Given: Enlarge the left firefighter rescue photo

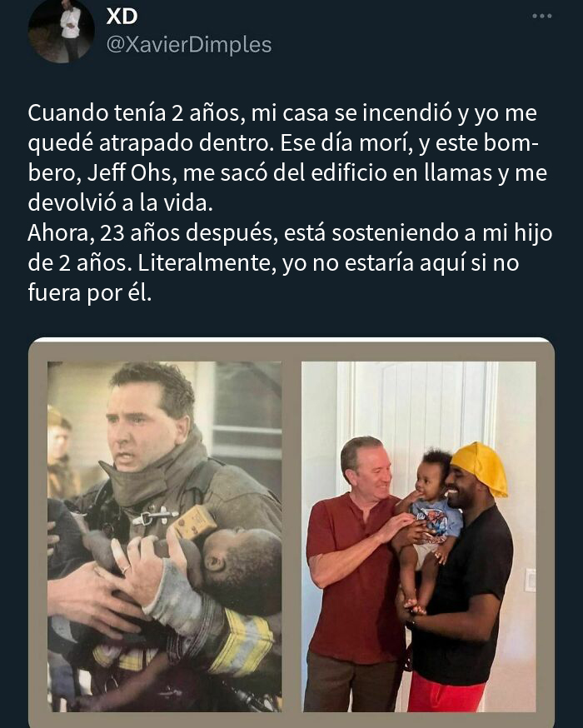Looking at the screenshot, I should (x=164, y=536).
